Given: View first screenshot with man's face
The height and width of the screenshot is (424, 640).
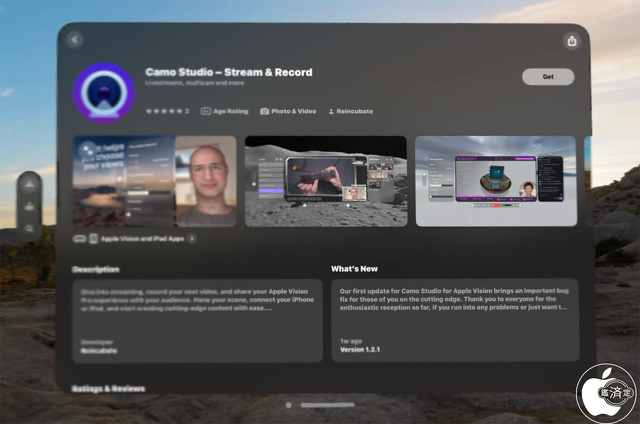Looking at the screenshot, I should [154, 181].
